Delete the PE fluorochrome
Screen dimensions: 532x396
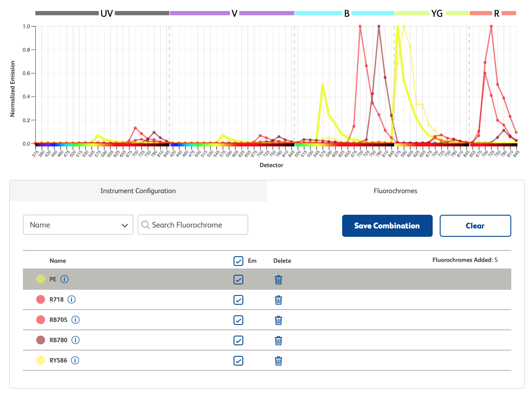coord(278,279)
